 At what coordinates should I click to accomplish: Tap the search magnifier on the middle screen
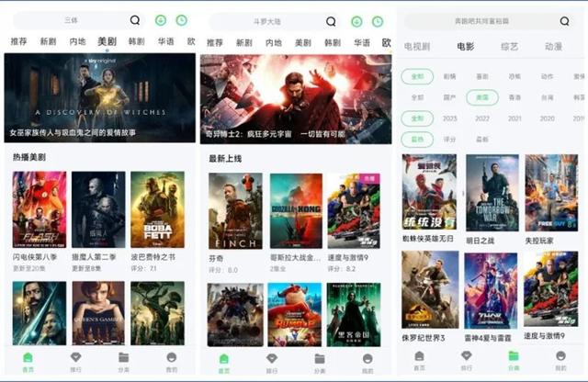coord(331,21)
